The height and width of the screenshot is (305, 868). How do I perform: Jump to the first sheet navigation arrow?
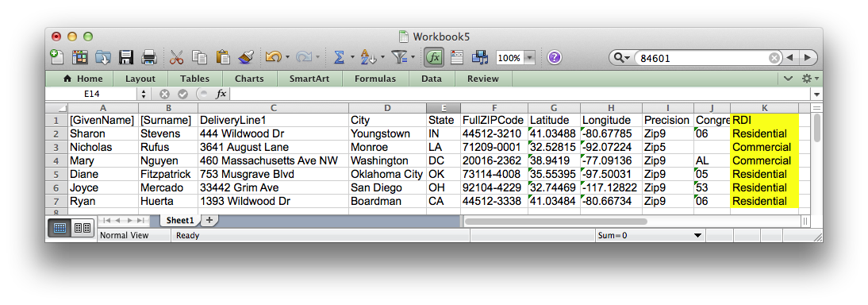pyautogui.click(x=107, y=220)
